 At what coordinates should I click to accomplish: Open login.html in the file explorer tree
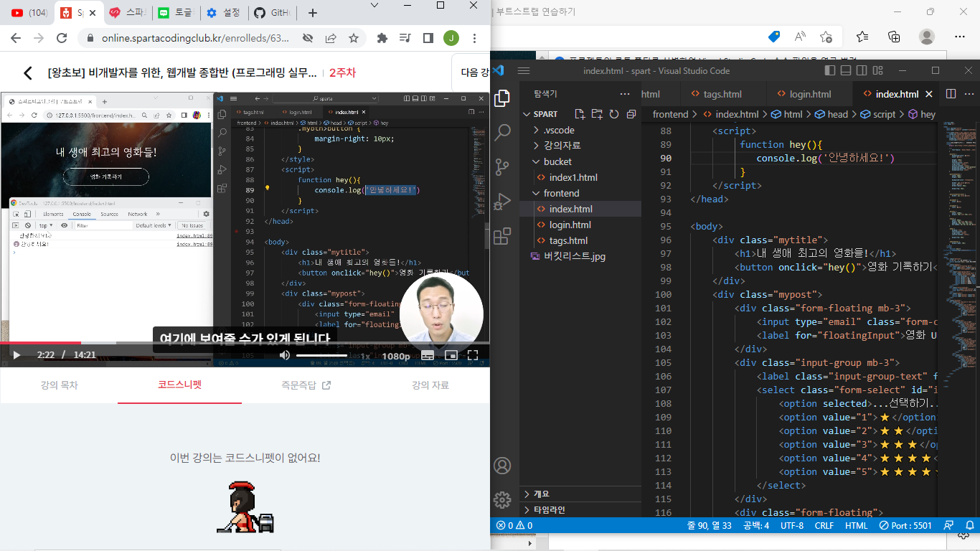(x=570, y=225)
